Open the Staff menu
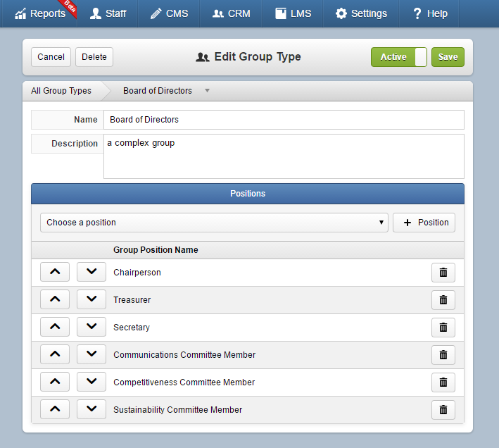The image size is (499, 448). pos(108,13)
